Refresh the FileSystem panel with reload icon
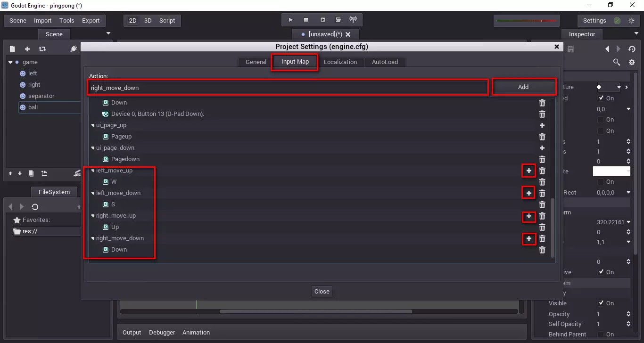644x343 pixels. tap(35, 207)
